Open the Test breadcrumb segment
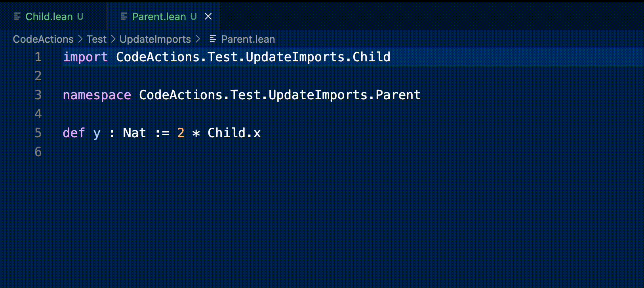The width and height of the screenshot is (644, 288). (x=97, y=39)
